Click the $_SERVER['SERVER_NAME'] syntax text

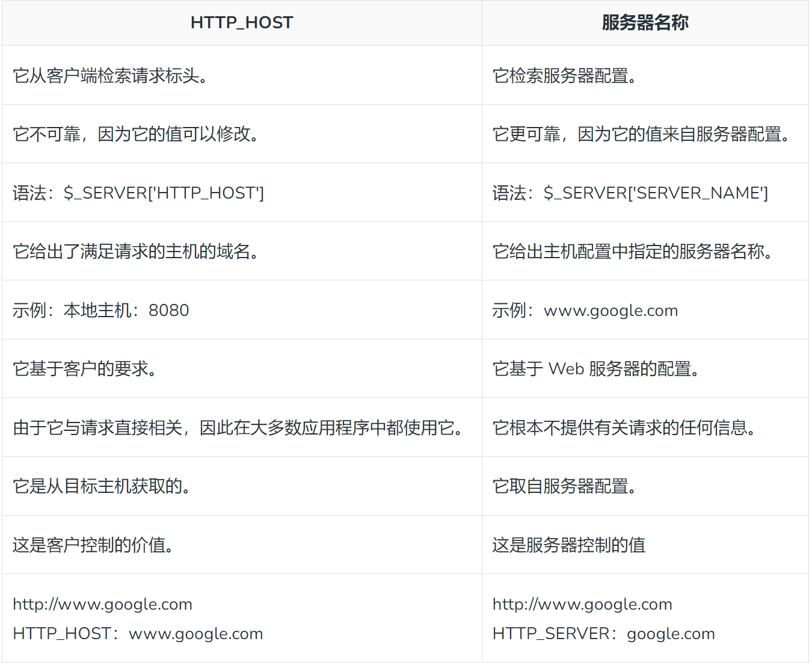[656, 193]
